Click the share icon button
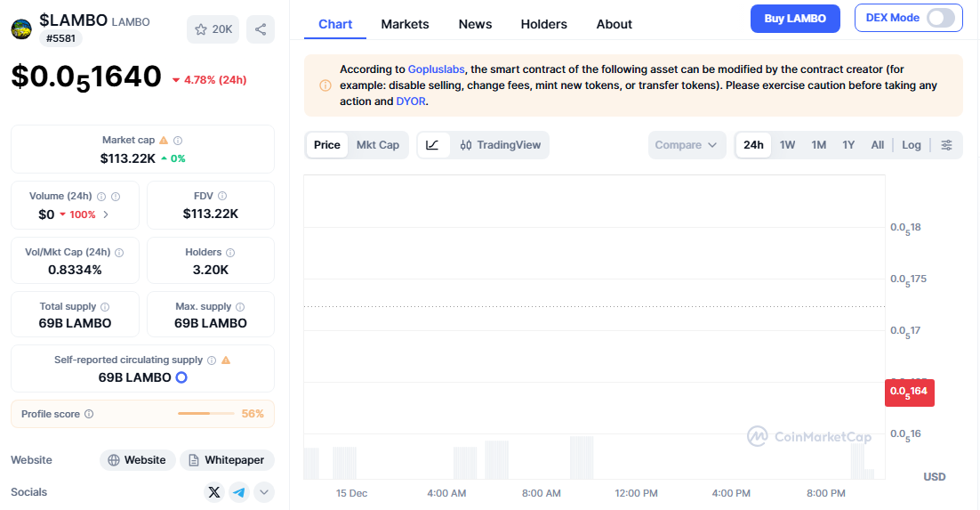Screen dimensions: 980x510 click(260, 29)
